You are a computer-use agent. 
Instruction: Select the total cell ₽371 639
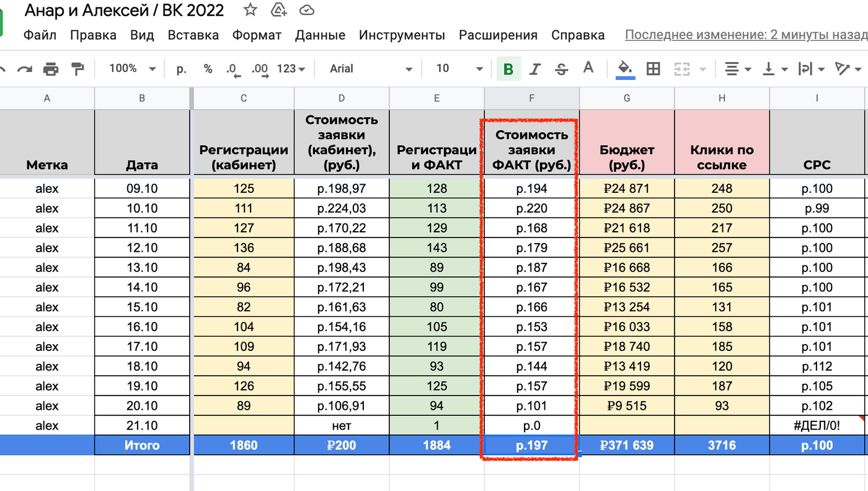click(627, 445)
